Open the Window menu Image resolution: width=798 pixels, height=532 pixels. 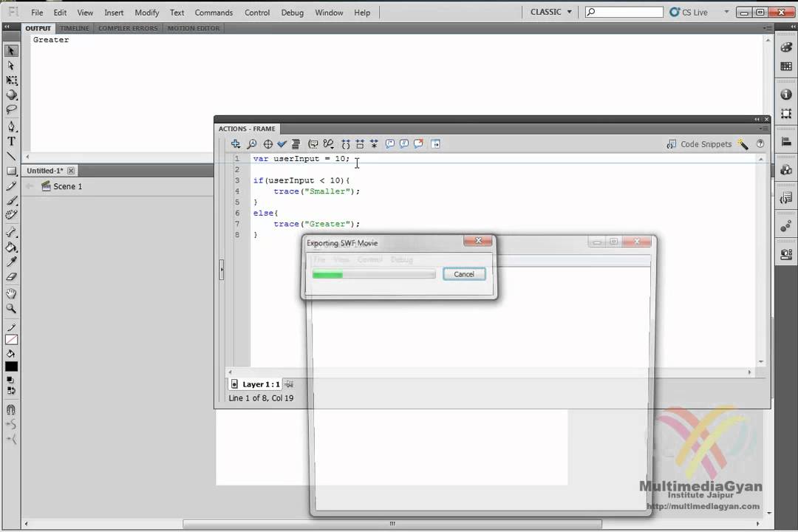[x=329, y=13]
